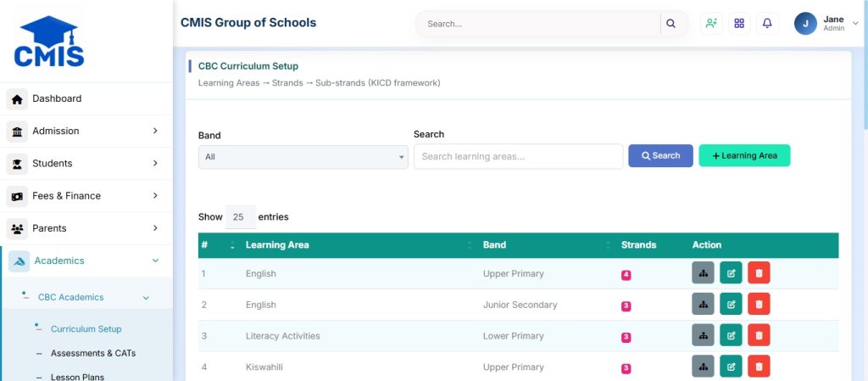
Task: Open the Academics menu label
Action: point(59,261)
